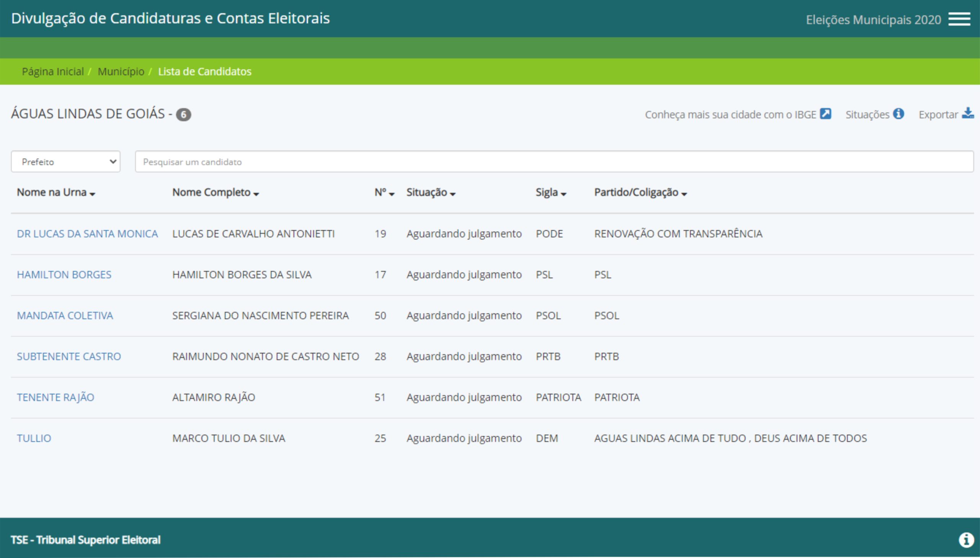
Task: Click Eleições Municipais 2020 header text
Action: coord(873,20)
